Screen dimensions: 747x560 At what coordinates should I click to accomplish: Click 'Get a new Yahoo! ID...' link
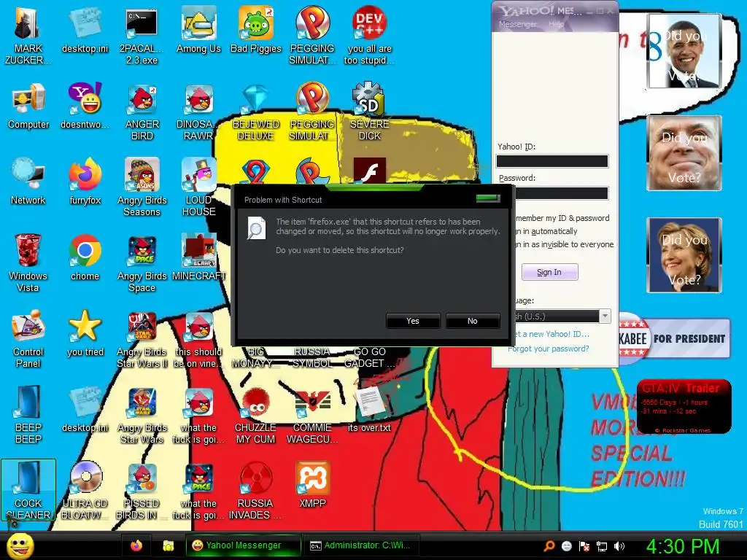[x=552, y=334]
